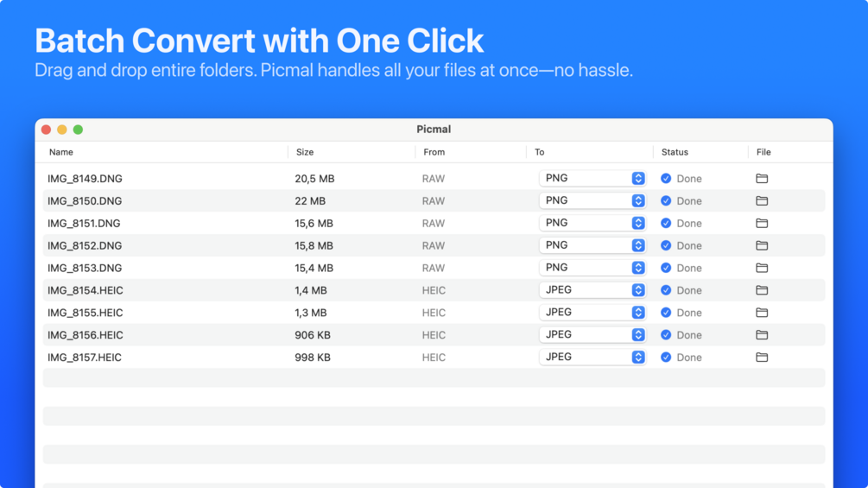This screenshot has width=868, height=488.
Task: Click the 1,3 MB size cell
Action: (311, 313)
